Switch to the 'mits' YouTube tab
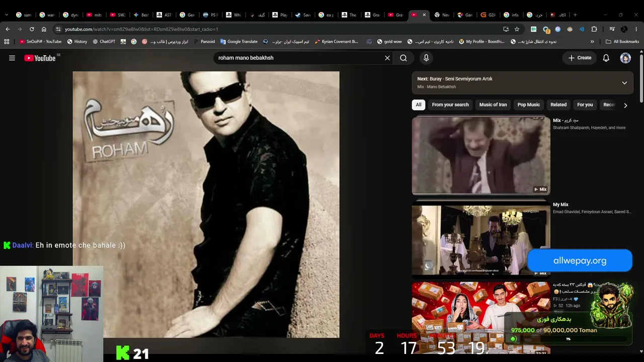This screenshot has height=362, width=644. coord(95,15)
